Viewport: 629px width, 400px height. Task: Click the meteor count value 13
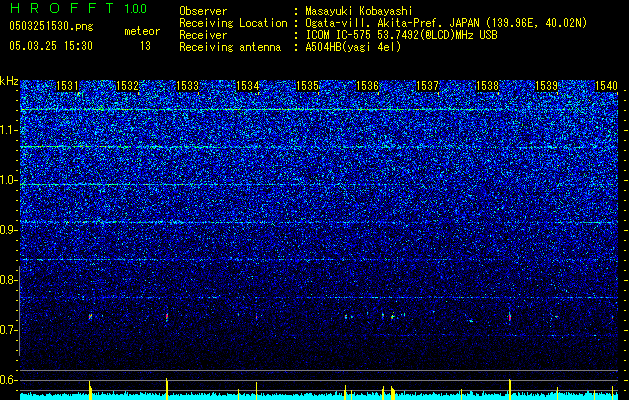pos(145,46)
